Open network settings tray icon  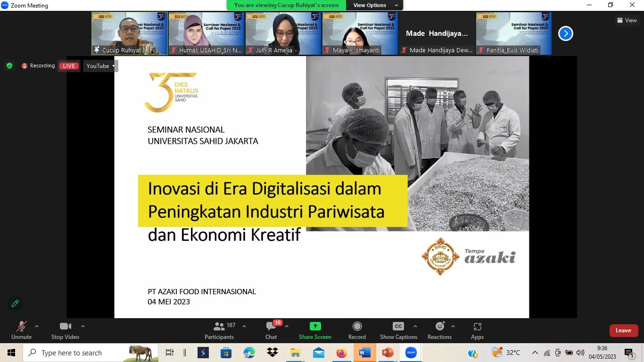coord(547,353)
